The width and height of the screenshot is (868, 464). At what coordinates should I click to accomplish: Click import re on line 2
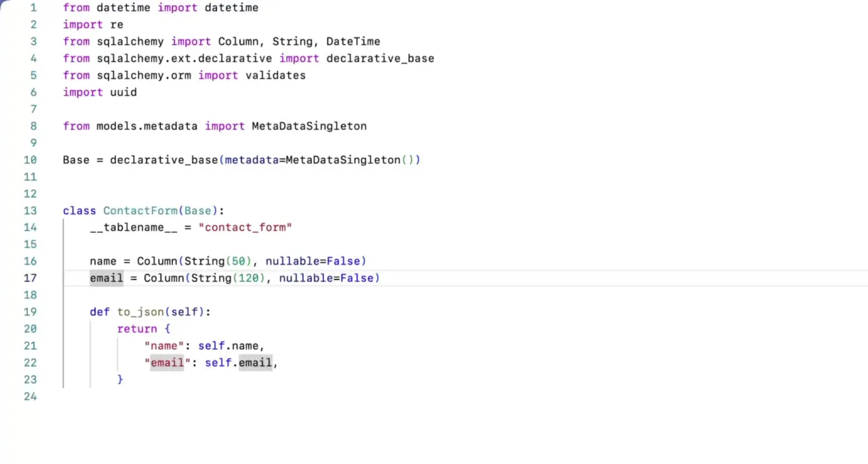point(93,24)
